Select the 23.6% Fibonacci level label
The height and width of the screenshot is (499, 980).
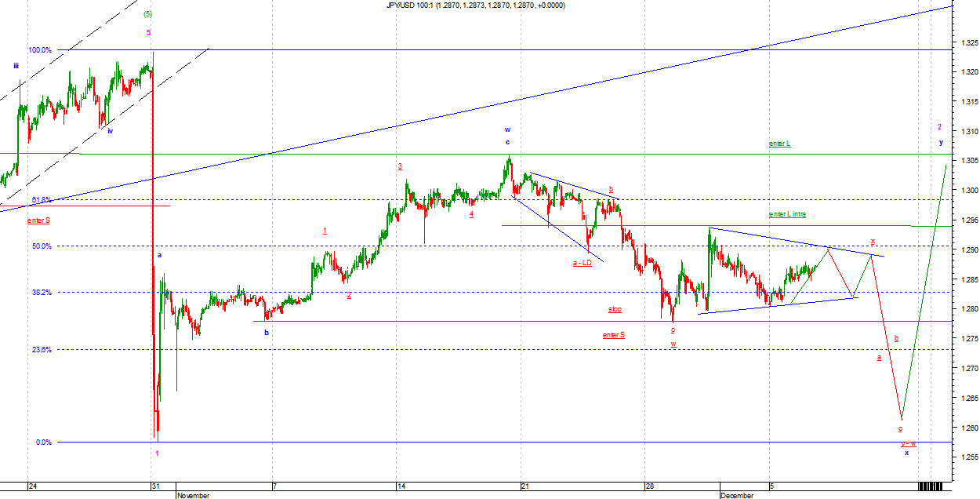pos(42,350)
